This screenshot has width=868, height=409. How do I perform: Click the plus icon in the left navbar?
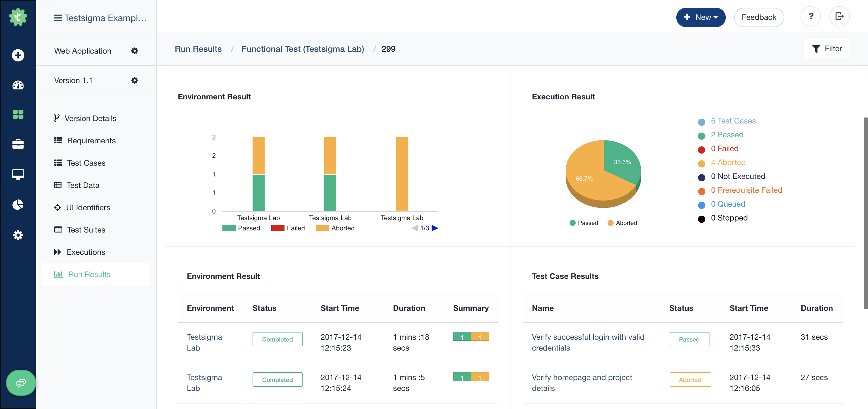[18, 55]
